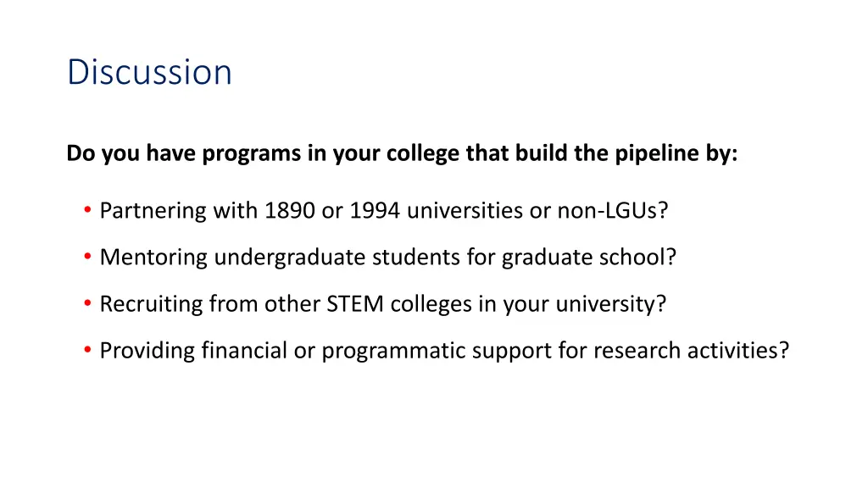
Task: Click the number 1890 in first bullet
Action: click(290, 211)
